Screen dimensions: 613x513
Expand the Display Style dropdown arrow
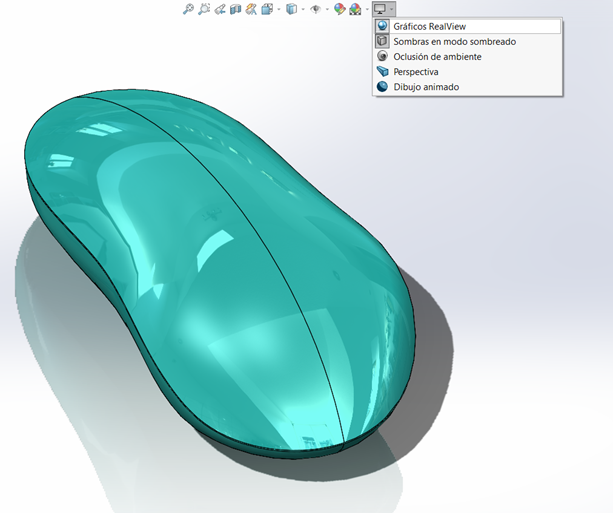[x=303, y=9]
